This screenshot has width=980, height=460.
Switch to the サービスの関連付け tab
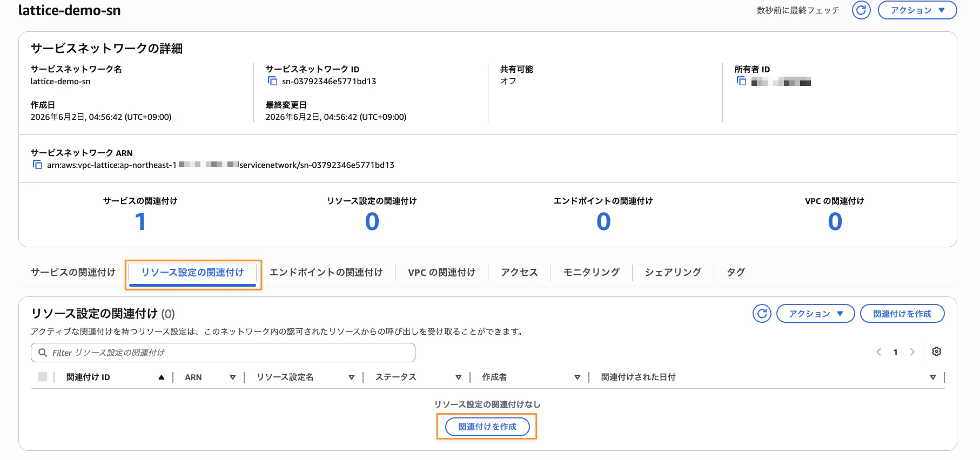pos(73,272)
